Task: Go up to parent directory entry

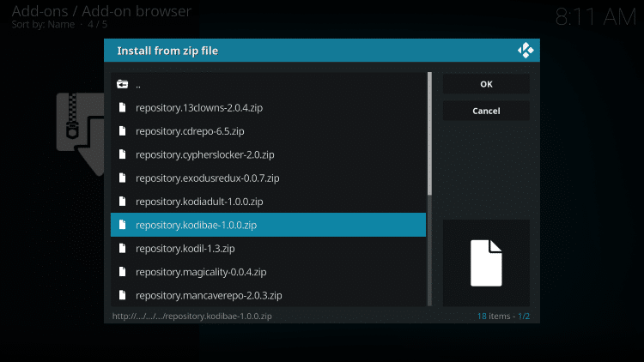Action: point(138,84)
